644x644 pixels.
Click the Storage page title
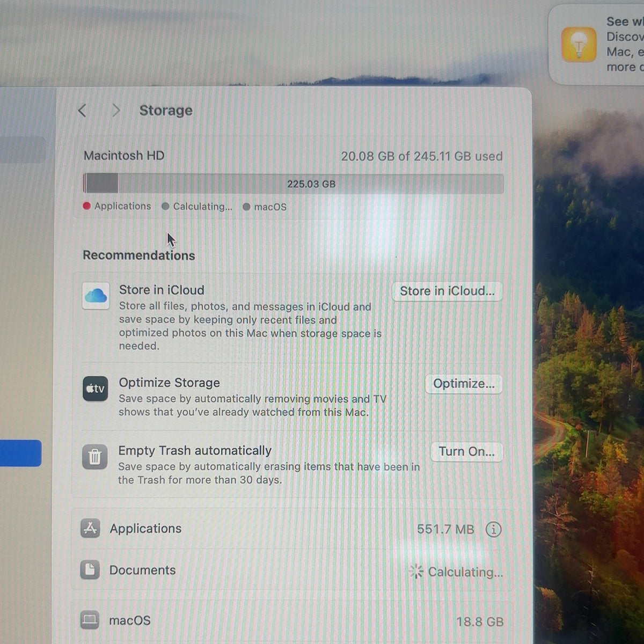coord(166,111)
